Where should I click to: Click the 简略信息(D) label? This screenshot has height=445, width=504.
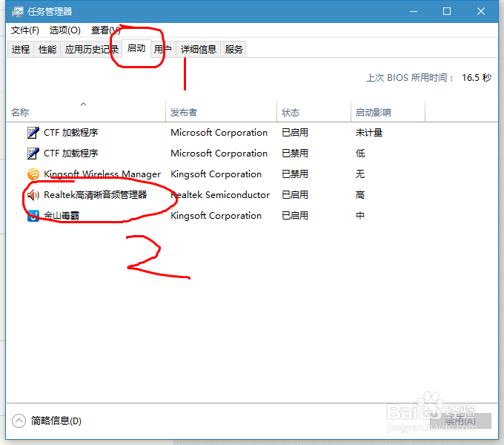coord(56,421)
